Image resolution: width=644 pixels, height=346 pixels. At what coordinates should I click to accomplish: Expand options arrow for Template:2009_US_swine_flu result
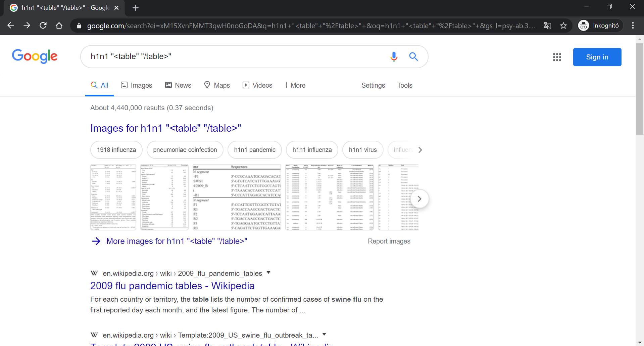tap(324, 335)
